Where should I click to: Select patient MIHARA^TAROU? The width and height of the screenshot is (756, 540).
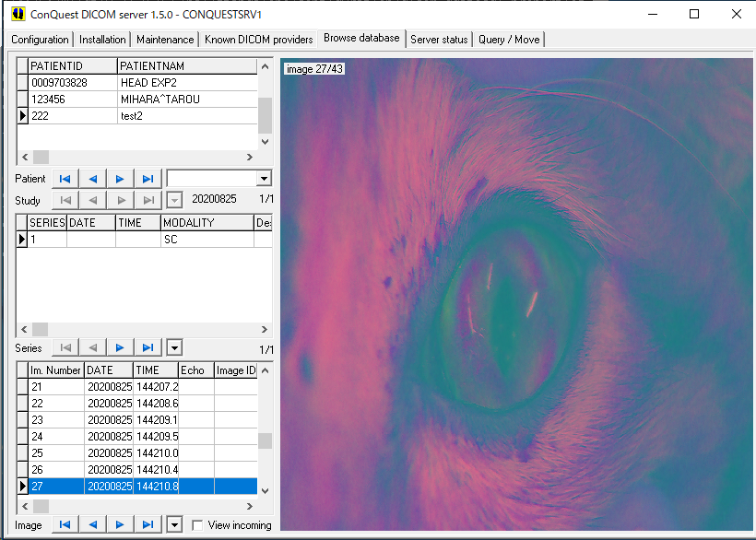click(137, 100)
